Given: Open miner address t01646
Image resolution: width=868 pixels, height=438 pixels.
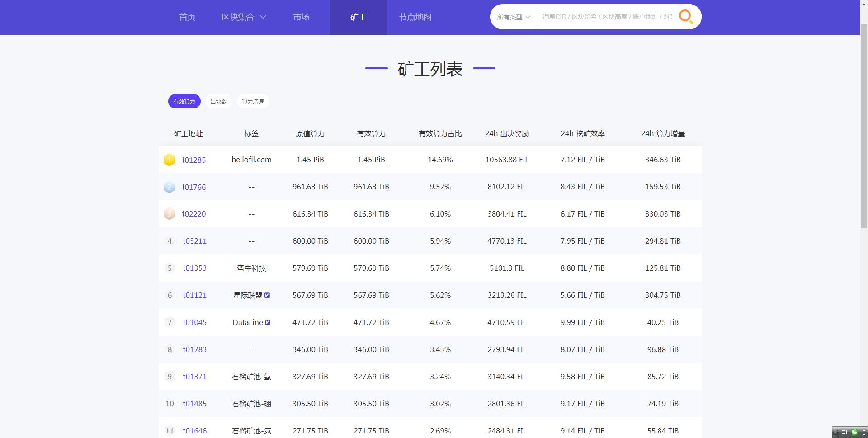Looking at the screenshot, I should 195,431.
